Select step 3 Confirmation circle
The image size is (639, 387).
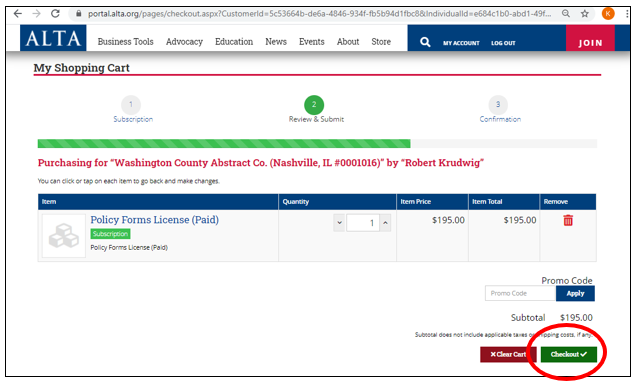coord(498,105)
